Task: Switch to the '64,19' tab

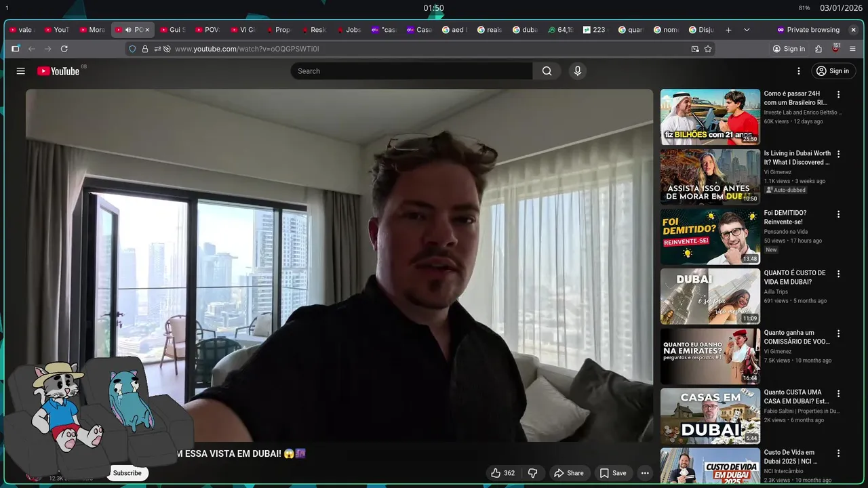Action: (x=560, y=30)
